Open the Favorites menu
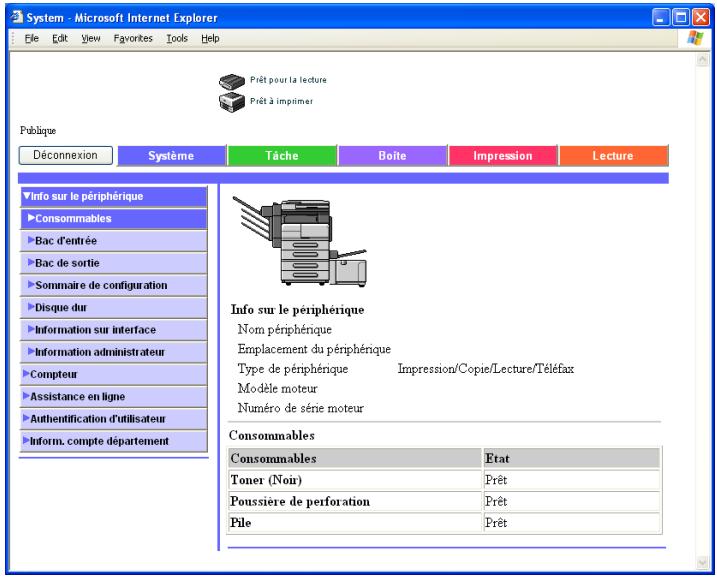The image size is (717, 578). click(133, 38)
